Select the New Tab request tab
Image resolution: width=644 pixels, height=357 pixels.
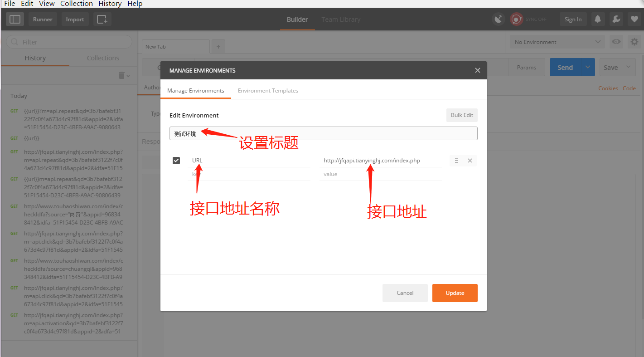(x=176, y=47)
